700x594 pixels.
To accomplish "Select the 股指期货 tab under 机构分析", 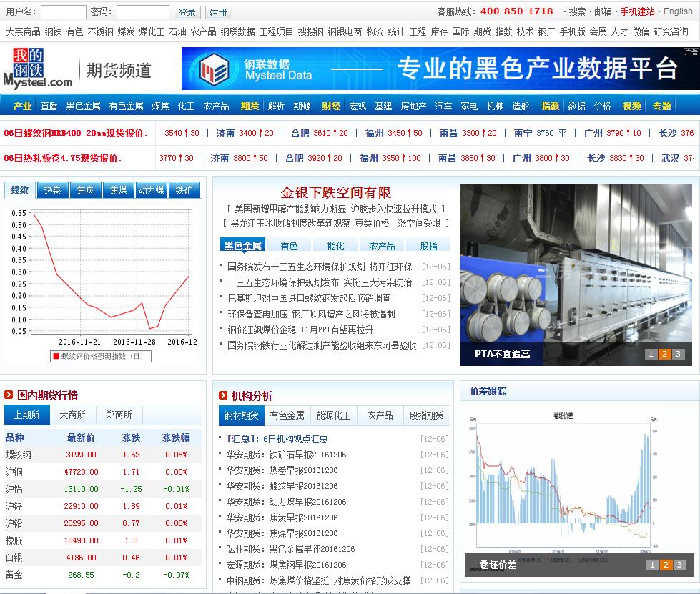I will click(x=426, y=415).
